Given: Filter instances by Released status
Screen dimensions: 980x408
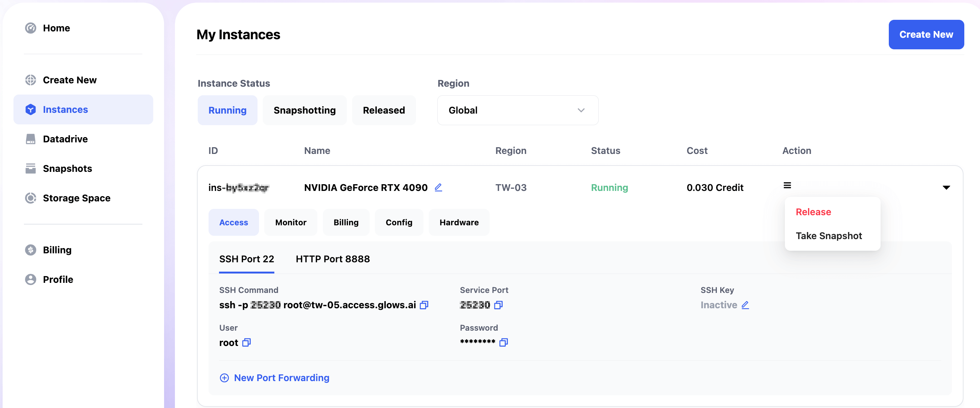Looking at the screenshot, I should 383,110.
